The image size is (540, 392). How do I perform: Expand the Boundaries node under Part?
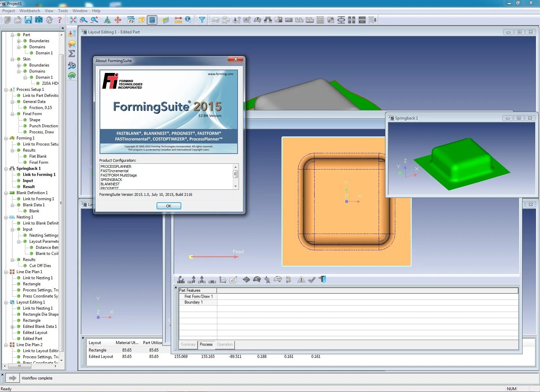coord(19,41)
